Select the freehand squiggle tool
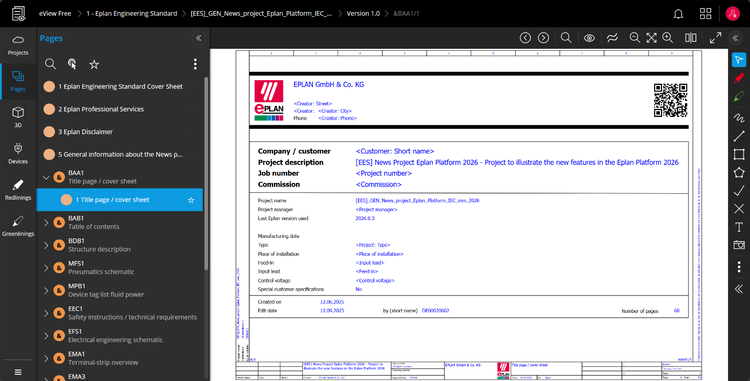This screenshot has height=381, width=750. click(739, 118)
